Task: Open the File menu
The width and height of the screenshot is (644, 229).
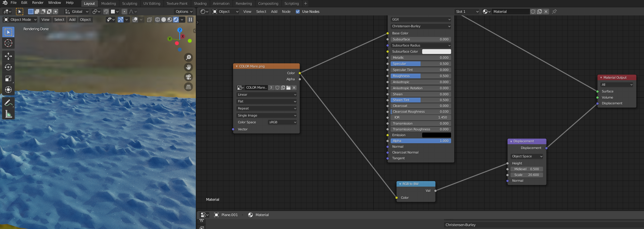Action: 14,3
